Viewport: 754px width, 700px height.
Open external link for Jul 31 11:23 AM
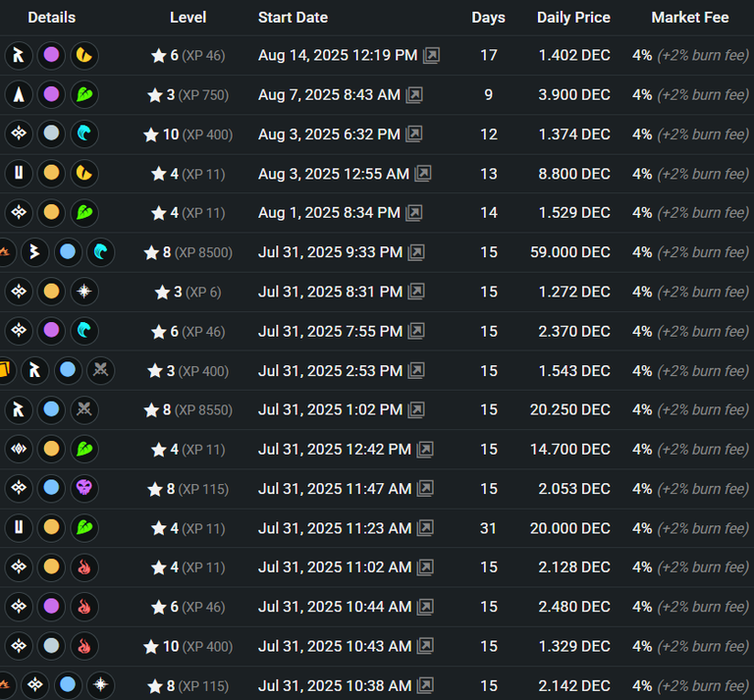point(425,528)
